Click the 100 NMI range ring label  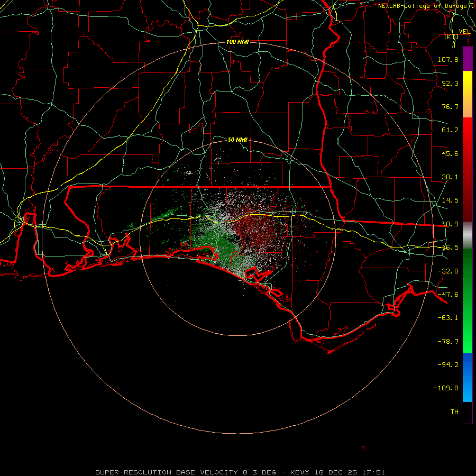[x=237, y=42]
